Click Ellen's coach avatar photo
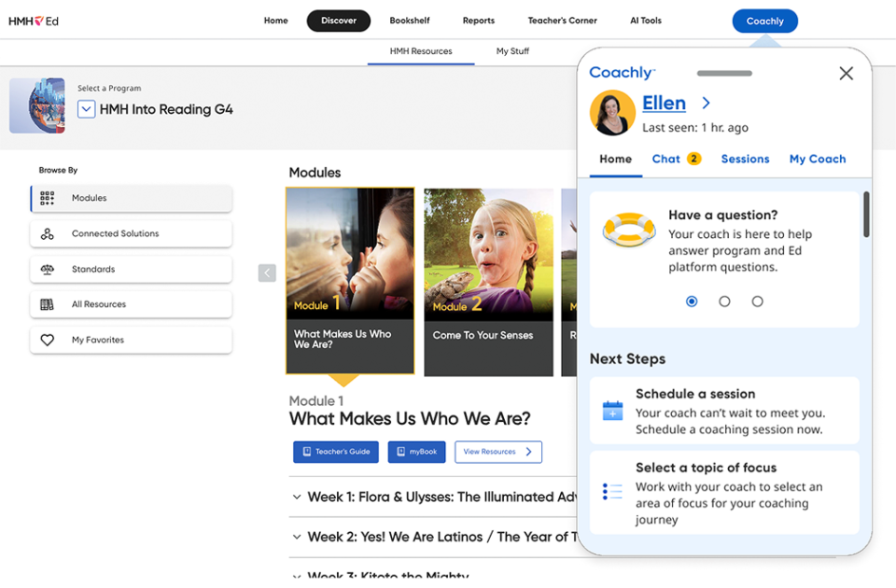The height and width of the screenshot is (588, 896). (612, 113)
